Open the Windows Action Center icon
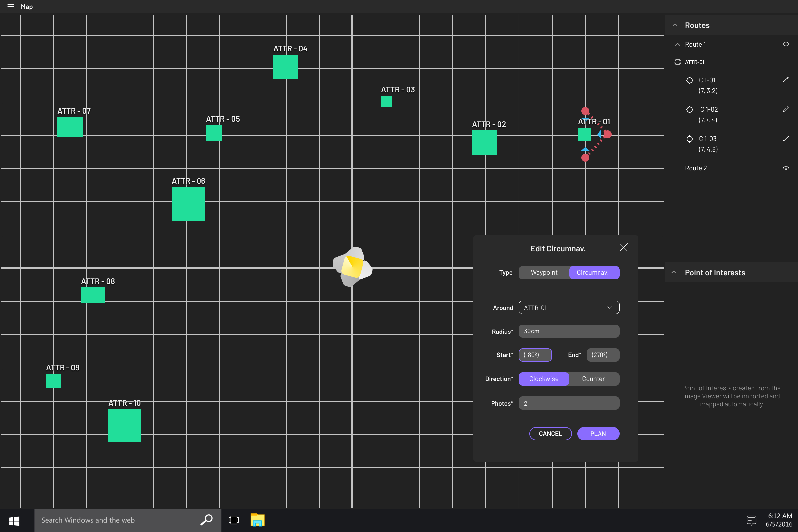The image size is (798, 532). [751, 520]
